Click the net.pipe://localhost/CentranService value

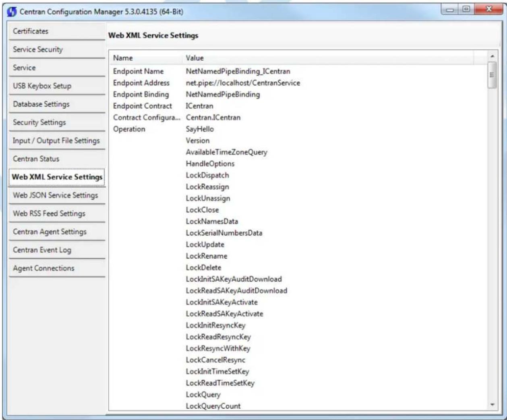tap(243, 83)
